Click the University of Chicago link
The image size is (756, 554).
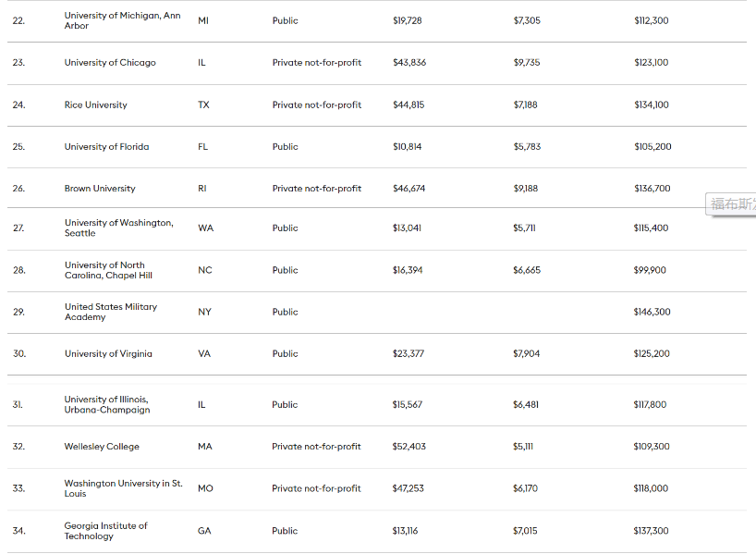(110, 63)
